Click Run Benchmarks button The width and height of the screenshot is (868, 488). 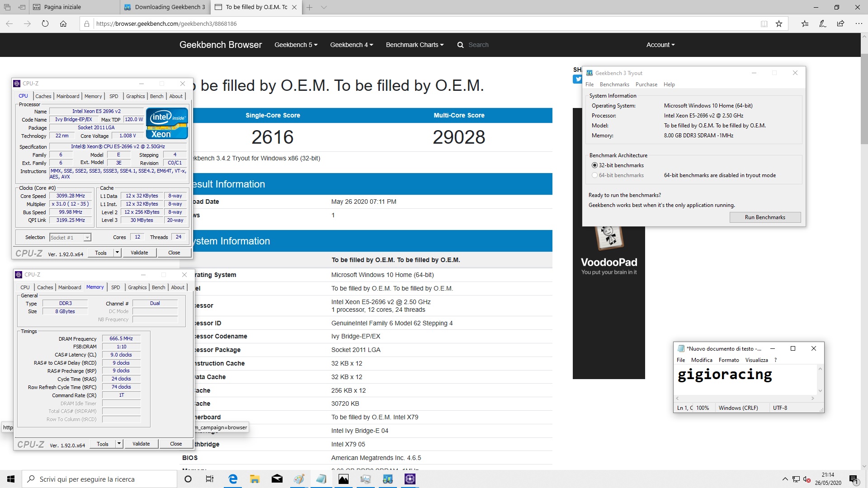765,217
